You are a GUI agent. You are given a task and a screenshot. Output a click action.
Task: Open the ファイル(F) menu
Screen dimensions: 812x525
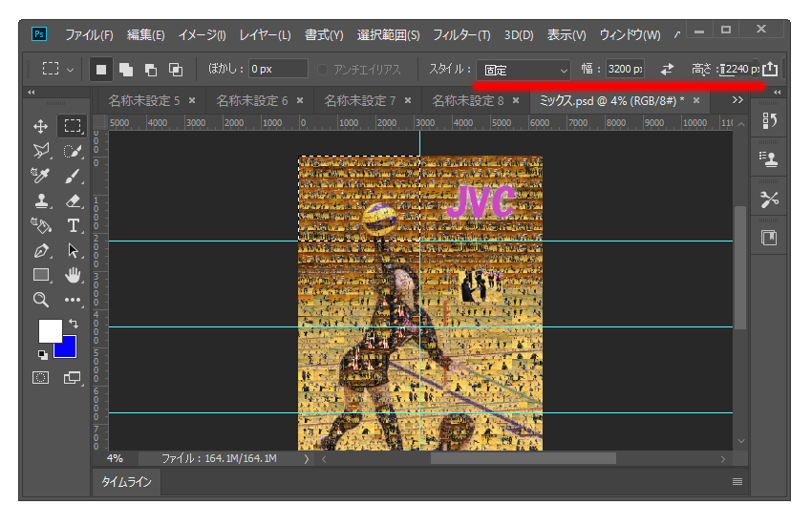89,35
